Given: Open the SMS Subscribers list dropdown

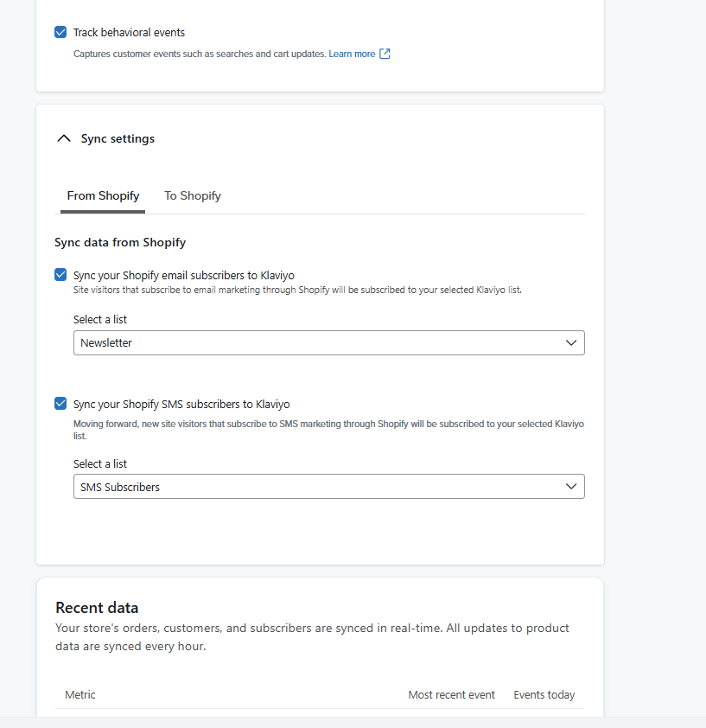Looking at the screenshot, I should tap(328, 486).
